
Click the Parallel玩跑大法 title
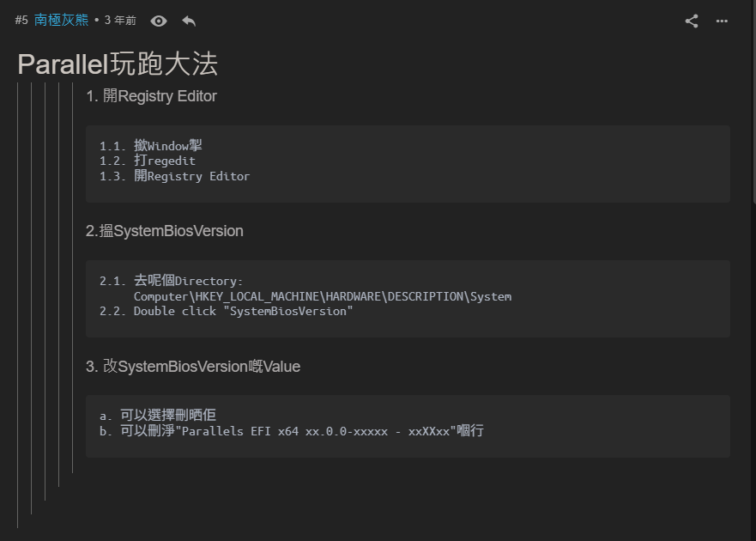[118, 64]
